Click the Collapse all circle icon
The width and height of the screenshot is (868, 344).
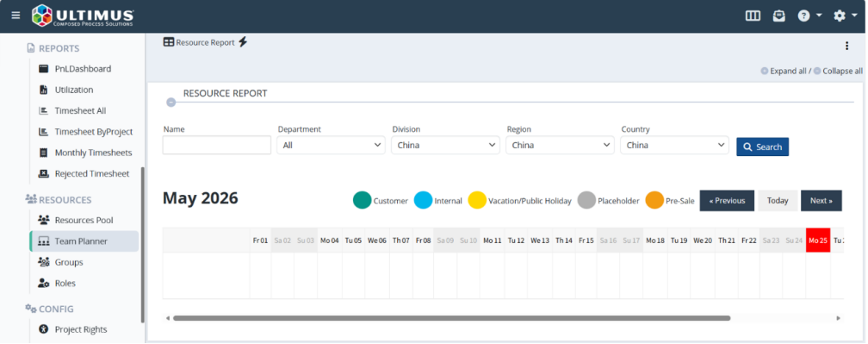tap(817, 71)
